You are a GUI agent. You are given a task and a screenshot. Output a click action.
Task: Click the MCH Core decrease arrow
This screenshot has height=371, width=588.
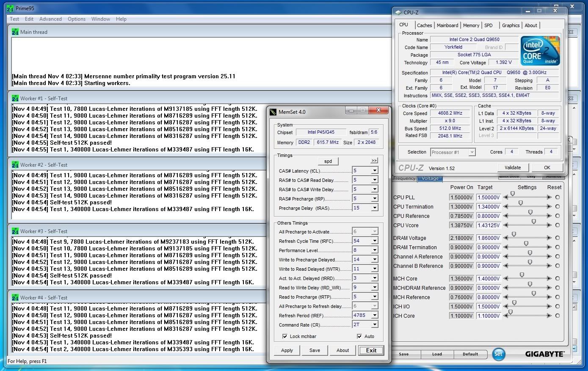[x=506, y=278]
